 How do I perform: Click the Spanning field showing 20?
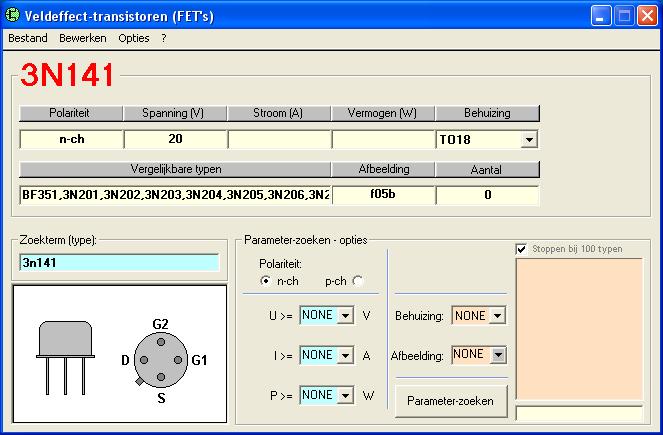(x=175, y=139)
